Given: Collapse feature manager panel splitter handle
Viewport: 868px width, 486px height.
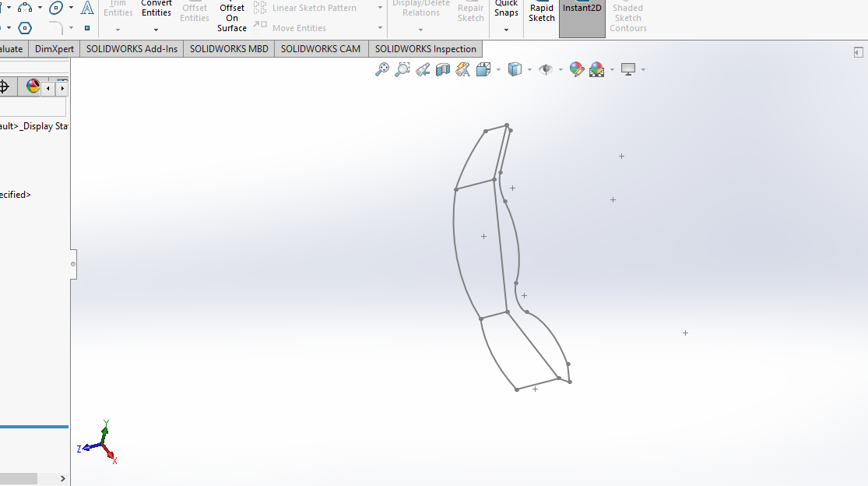Looking at the screenshot, I should pyautogui.click(x=73, y=264).
